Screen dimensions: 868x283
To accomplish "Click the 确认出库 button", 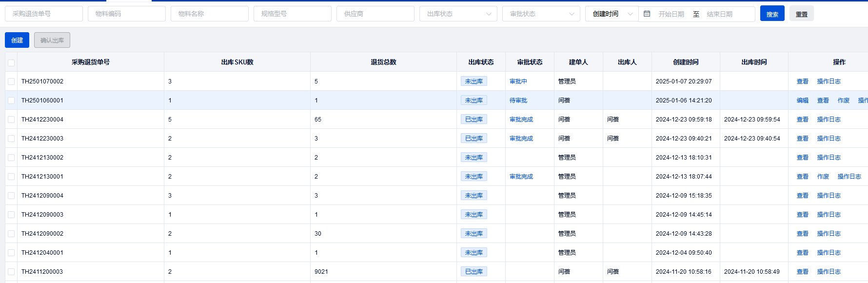I will pyautogui.click(x=52, y=40).
